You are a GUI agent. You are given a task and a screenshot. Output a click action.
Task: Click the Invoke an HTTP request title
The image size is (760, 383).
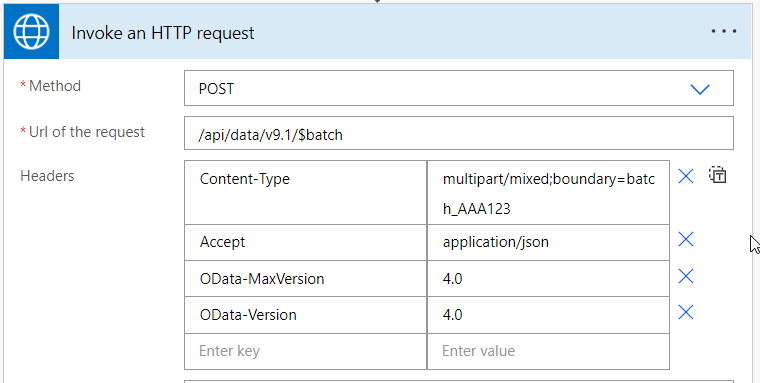click(163, 33)
